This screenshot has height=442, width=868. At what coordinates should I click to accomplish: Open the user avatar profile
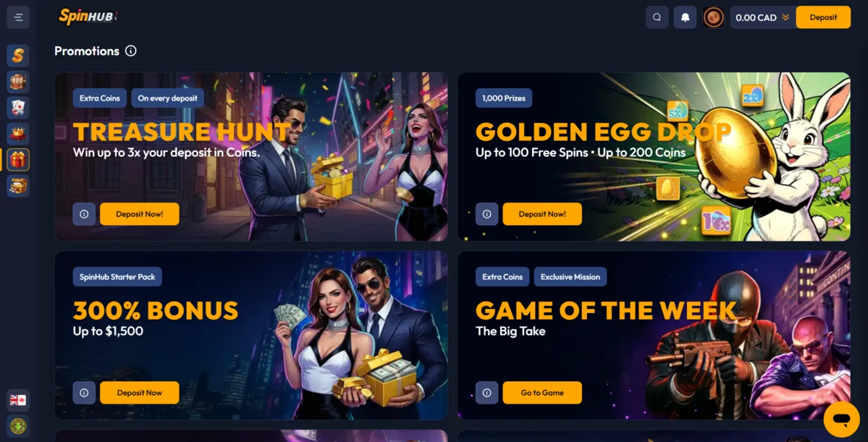(714, 17)
